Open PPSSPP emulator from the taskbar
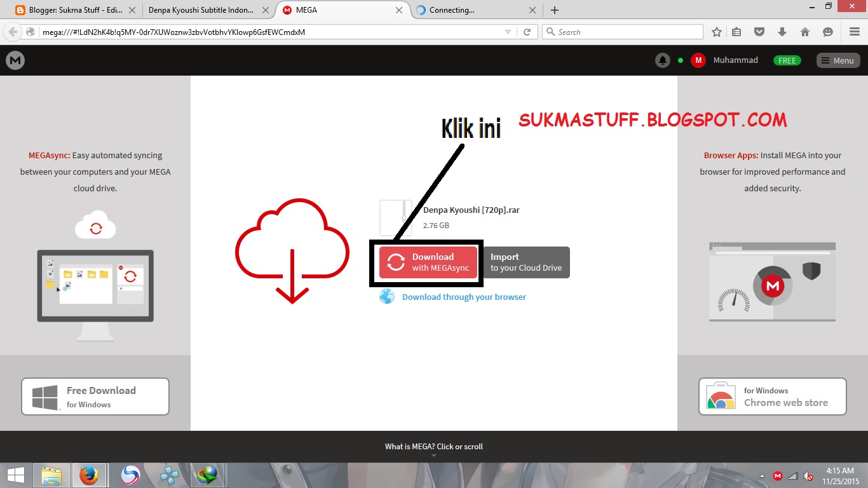Image resolution: width=868 pixels, height=488 pixels. 168,475
